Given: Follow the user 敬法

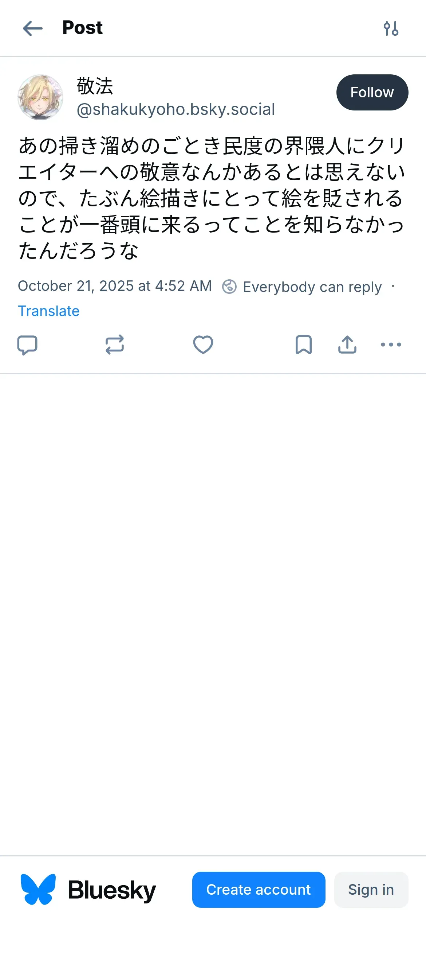Looking at the screenshot, I should 372,93.
